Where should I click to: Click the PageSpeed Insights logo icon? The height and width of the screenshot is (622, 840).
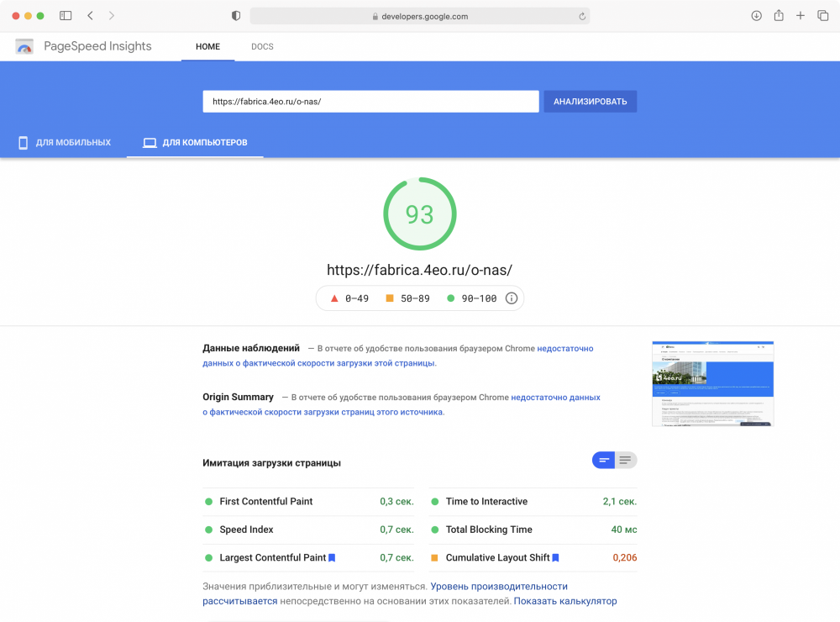tap(24, 47)
